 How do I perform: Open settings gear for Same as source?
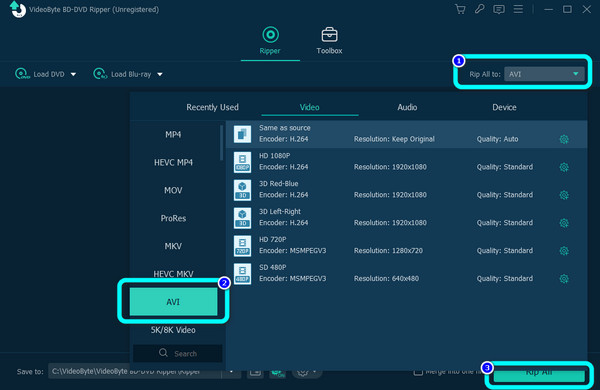564,139
